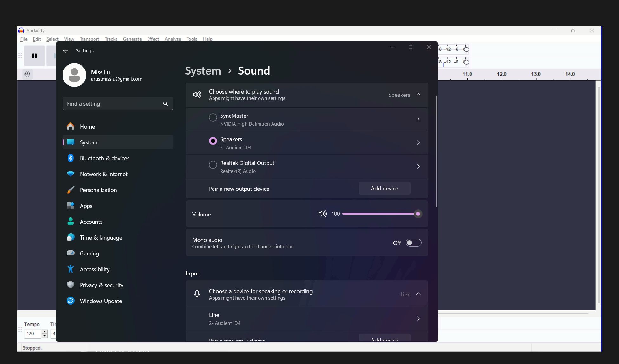This screenshot has height=364, width=619.
Task: Open the Audacity Generate menu
Action: (x=132, y=39)
